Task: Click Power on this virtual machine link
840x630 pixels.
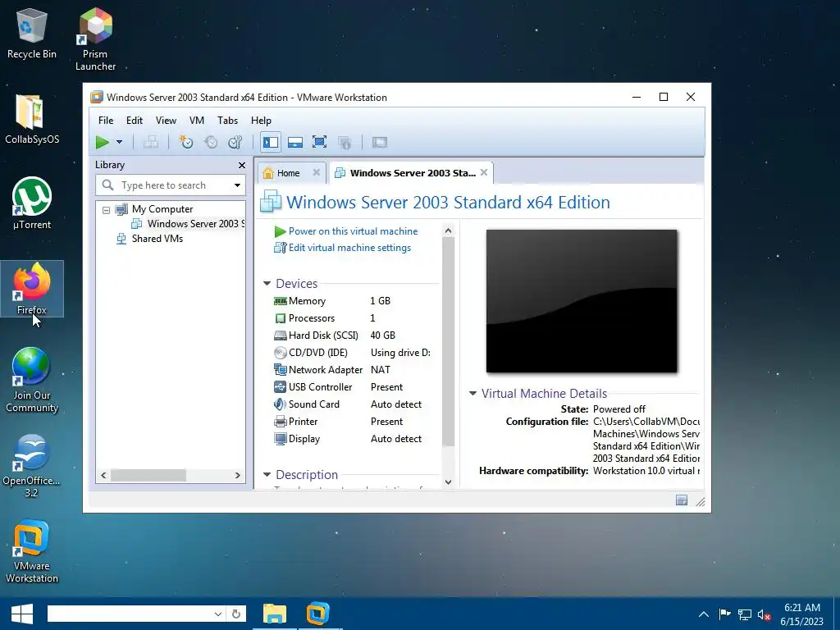Action: tap(353, 231)
